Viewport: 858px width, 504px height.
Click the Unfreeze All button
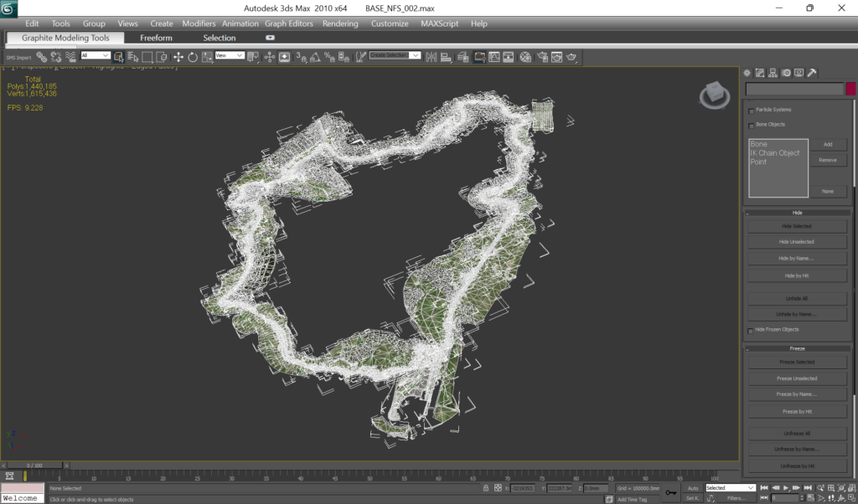(797, 434)
